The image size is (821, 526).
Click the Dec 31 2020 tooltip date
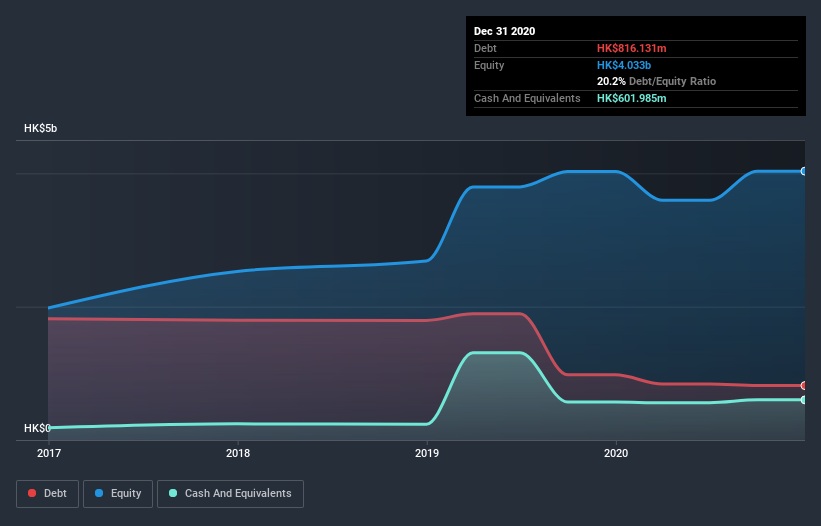pos(504,31)
